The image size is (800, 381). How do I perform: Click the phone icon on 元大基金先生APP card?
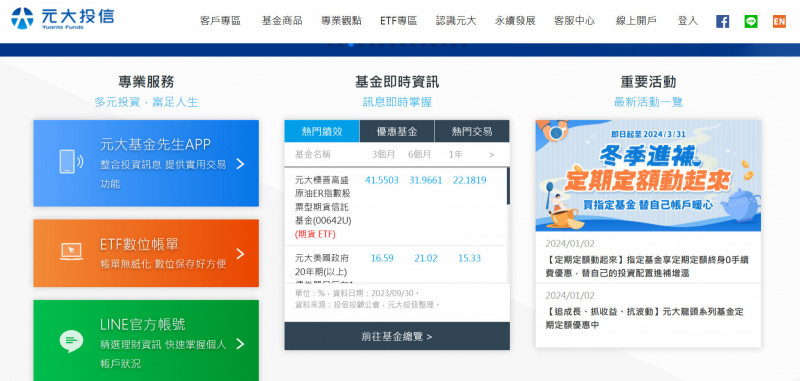pyautogui.click(x=71, y=162)
